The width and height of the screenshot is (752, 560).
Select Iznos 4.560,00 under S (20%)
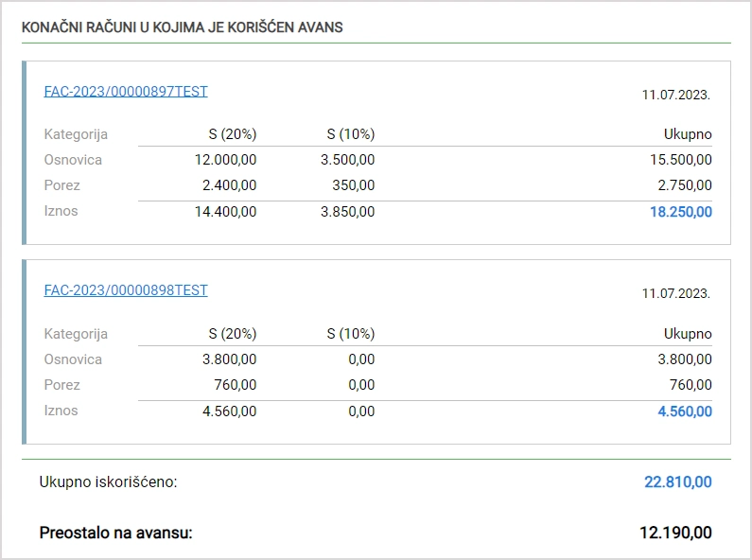tap(229, 411)
